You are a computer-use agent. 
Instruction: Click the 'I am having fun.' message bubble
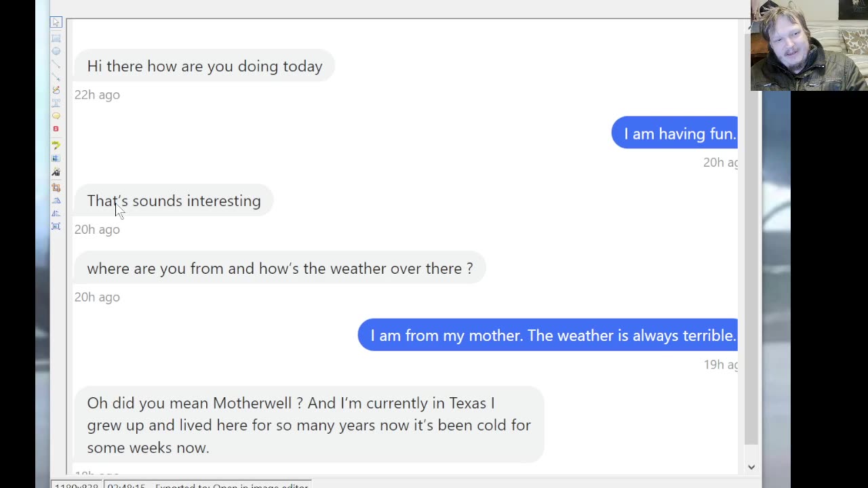[675, 134]
